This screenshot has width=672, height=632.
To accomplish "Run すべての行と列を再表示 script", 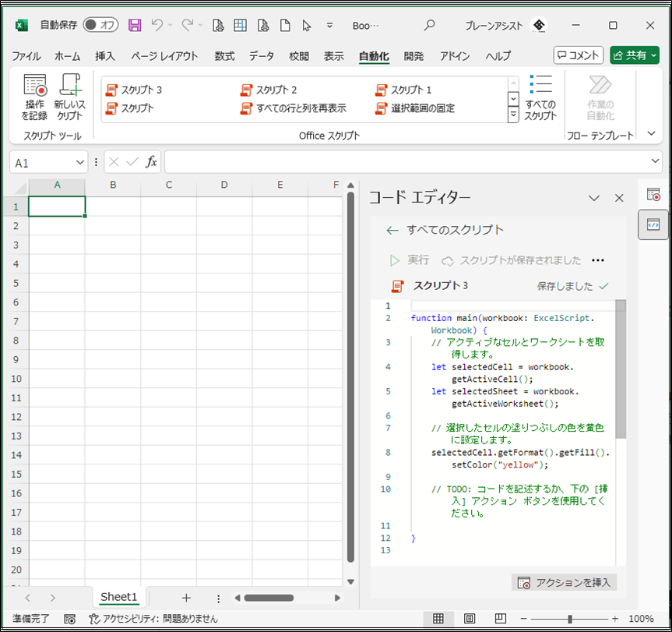I will pos(294,108).
